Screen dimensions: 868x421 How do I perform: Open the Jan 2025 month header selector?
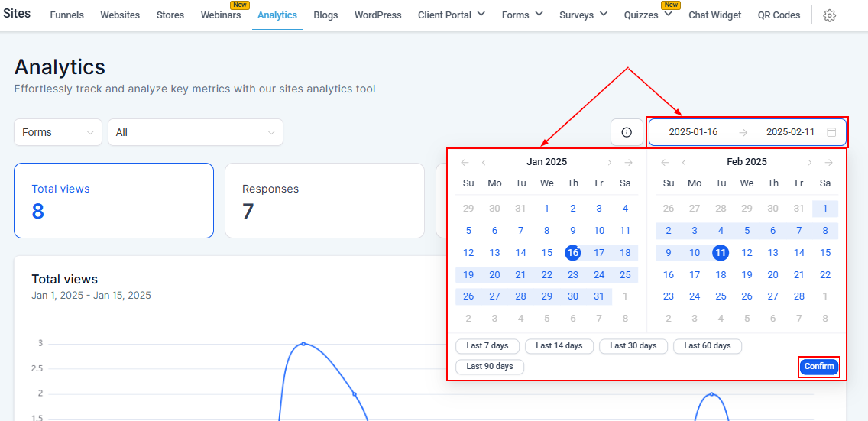(x=546, y=162)
